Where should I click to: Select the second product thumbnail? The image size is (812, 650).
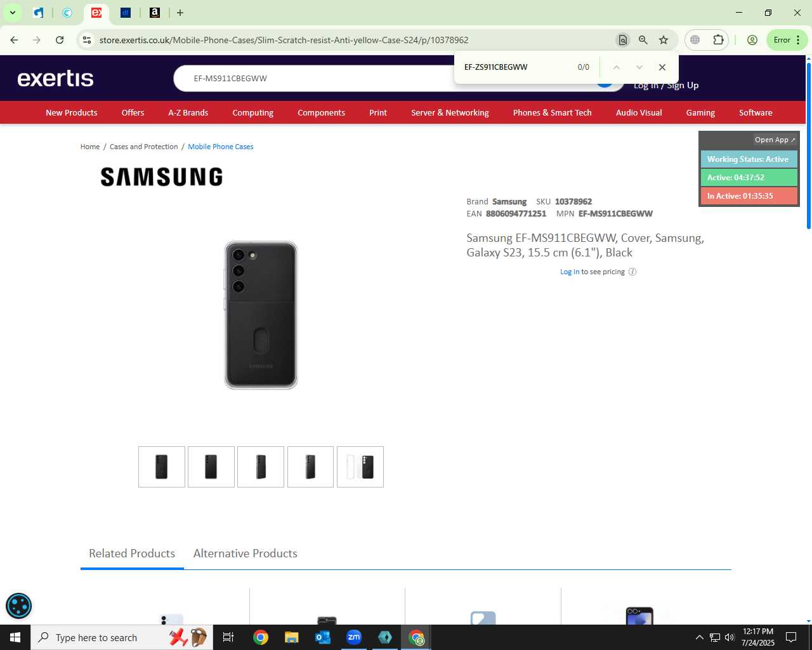pyautogui.click(x=211, y=467)
